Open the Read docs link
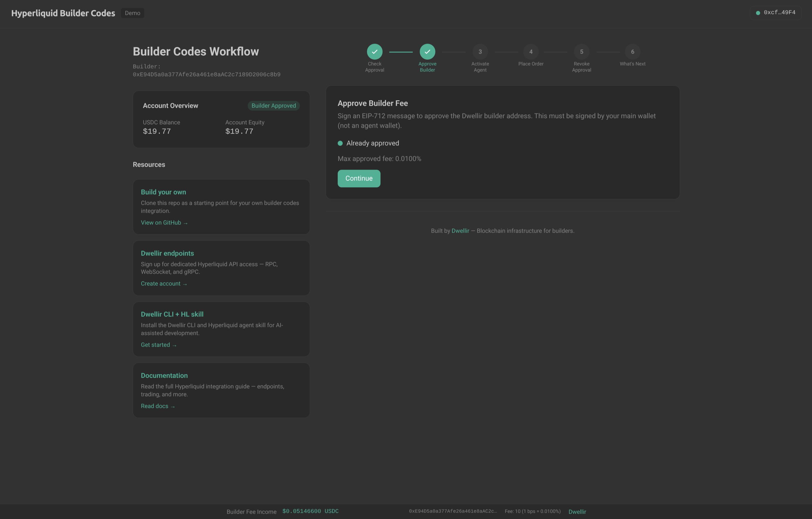This screenshot has width=812, height=519. [x=158, y=406]
